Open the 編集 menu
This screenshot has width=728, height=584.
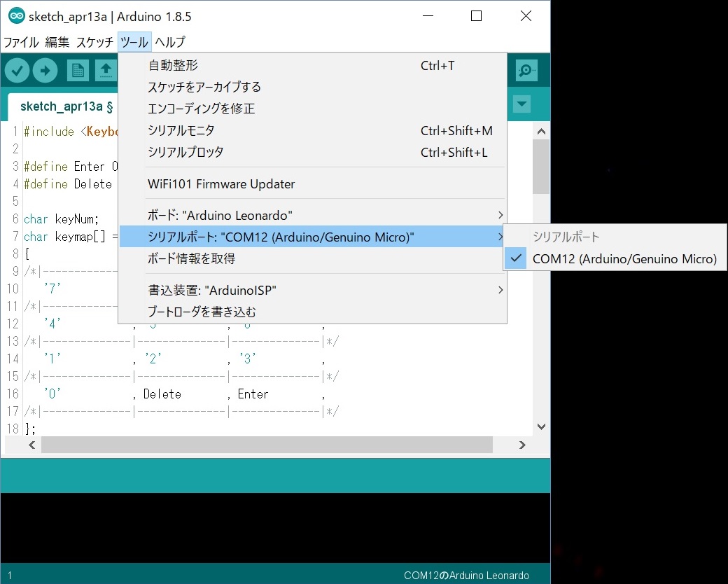57,42
